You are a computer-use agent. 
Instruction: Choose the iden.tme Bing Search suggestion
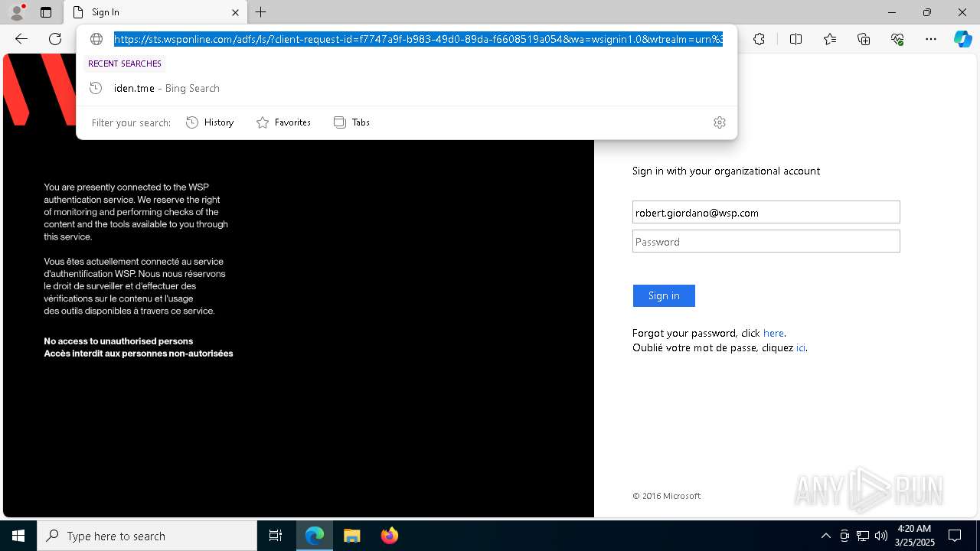407,88
